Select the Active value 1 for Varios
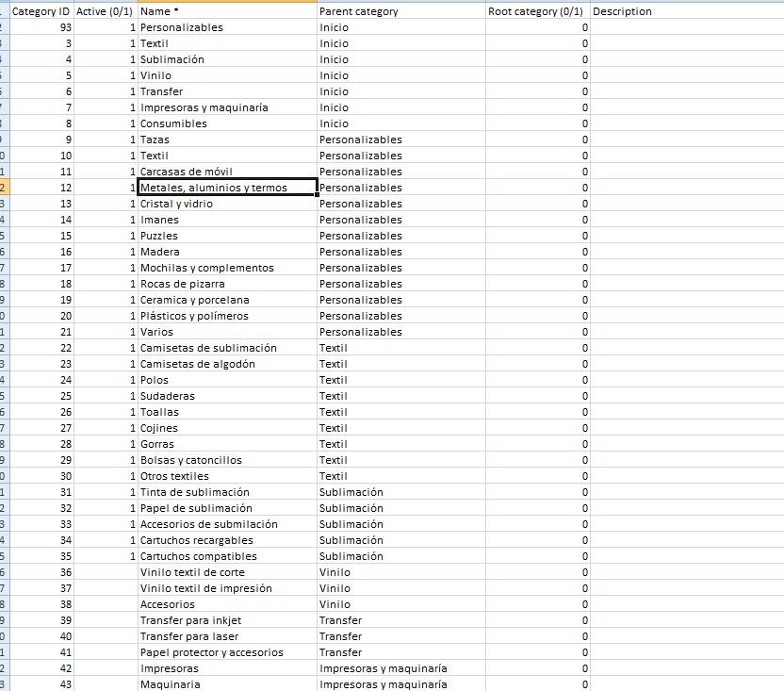Viewport: 784px width, 691px height. coord(105,331)
